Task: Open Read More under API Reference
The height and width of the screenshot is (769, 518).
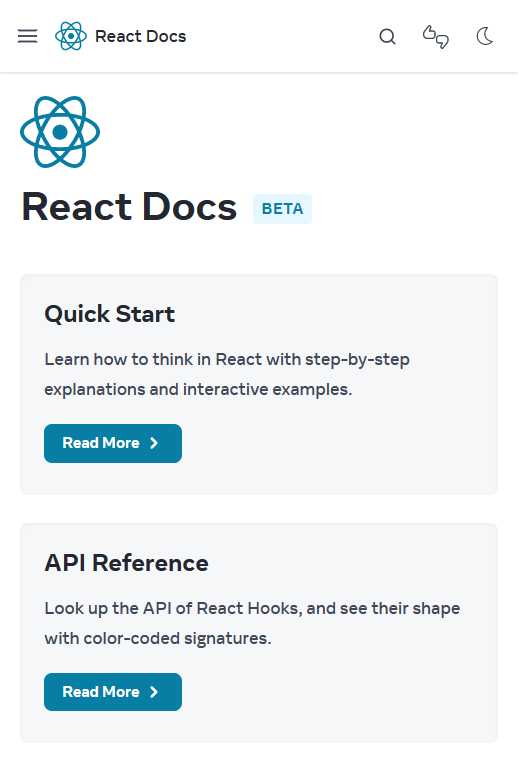Action: 113,692
